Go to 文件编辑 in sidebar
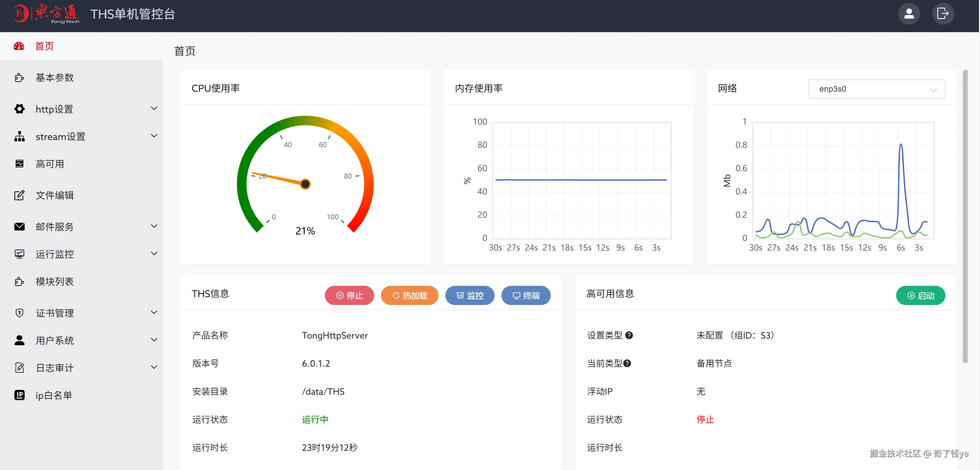Screen dimensions: 980x470 54,195
